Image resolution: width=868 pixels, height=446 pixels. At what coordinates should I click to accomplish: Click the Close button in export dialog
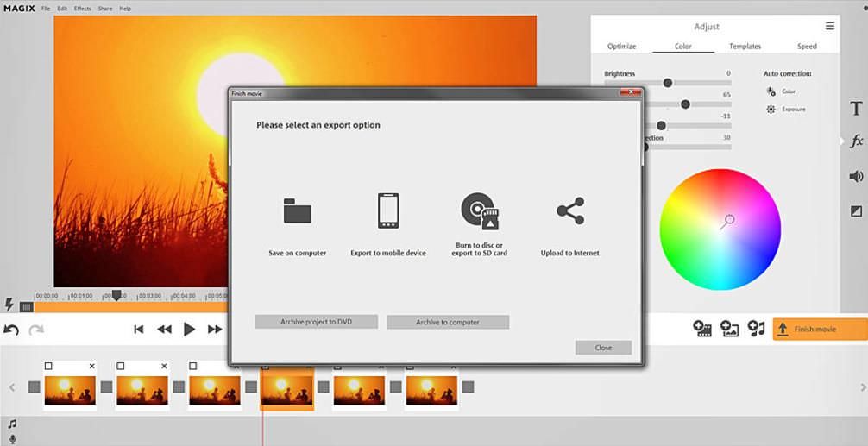(x=603, y=348)
